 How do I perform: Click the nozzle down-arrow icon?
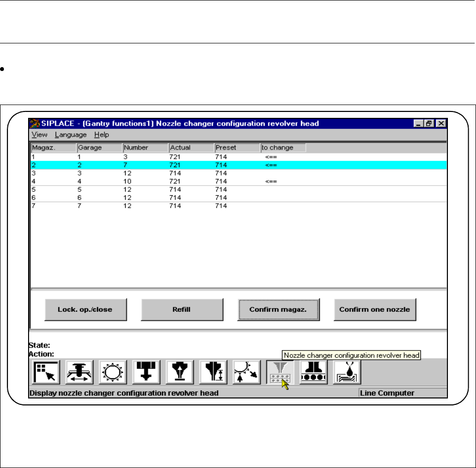tap(146, 372)
